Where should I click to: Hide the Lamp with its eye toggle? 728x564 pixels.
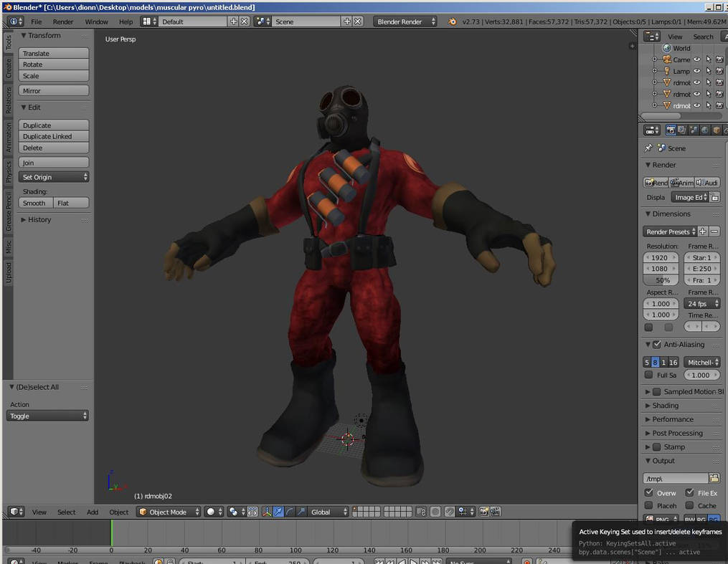pyautogui.click(x=696, y=71)
